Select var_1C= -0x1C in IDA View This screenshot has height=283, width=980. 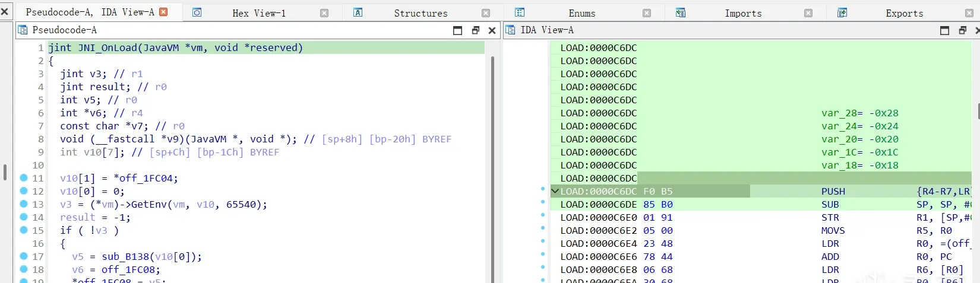point(860,152)
